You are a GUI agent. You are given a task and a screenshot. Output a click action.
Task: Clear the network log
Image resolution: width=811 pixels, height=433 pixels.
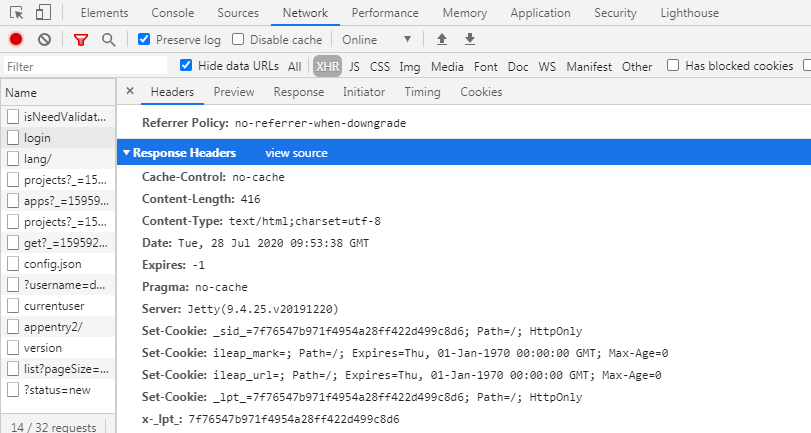pos(44,39)
